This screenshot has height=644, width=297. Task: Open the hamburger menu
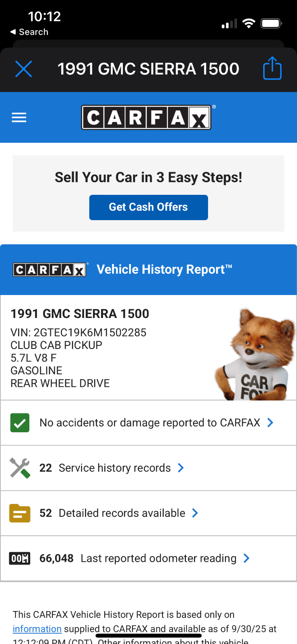[x=19, y=118]
